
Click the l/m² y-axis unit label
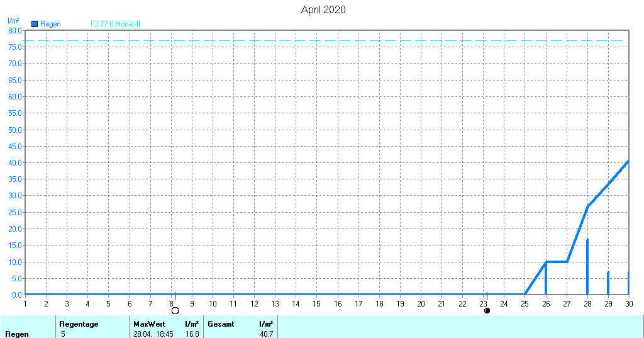(13, 21)
